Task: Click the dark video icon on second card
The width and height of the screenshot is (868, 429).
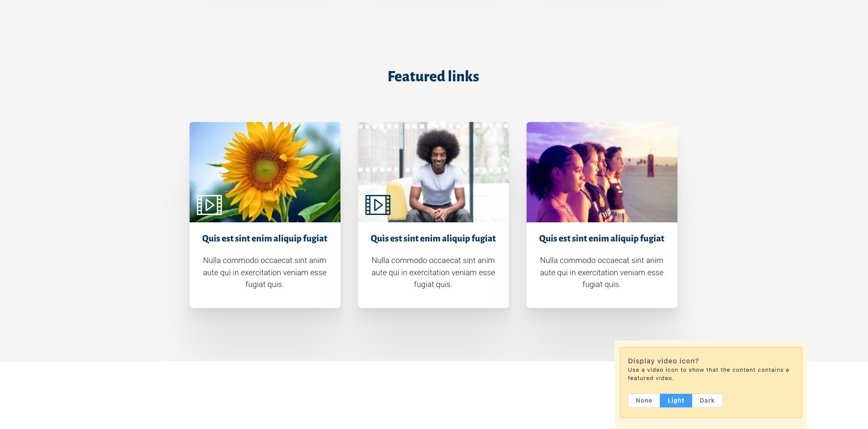Action: pyautogui.click(x=378, y=205)
